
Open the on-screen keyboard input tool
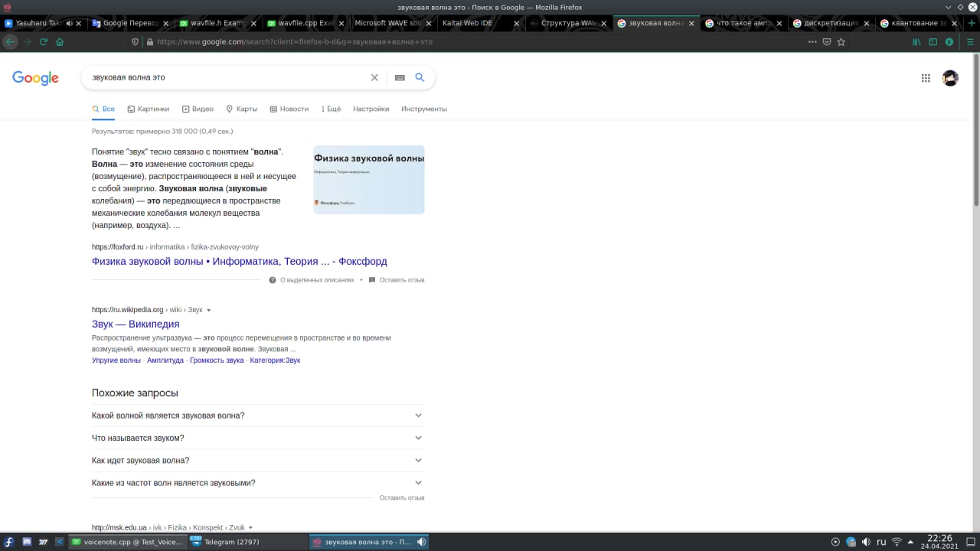400,77
